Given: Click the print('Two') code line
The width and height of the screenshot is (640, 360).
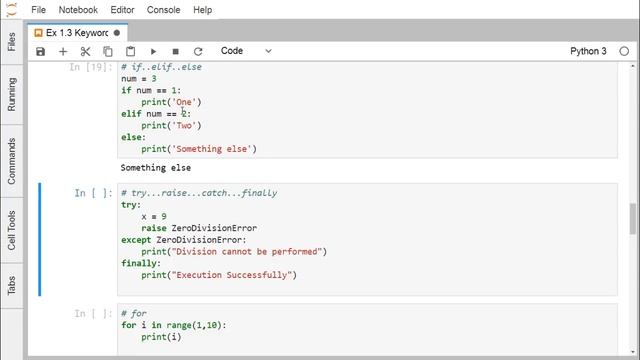Looking at the screenshot, I should pyautogui.click(x=171, y=126).
